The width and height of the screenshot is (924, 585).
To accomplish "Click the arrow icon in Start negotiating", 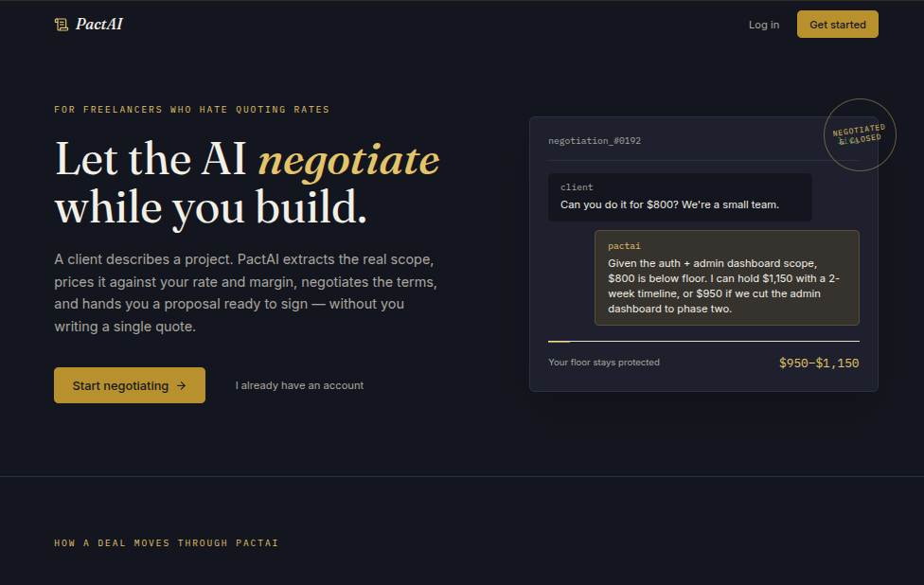I will (x=182, y=385).
